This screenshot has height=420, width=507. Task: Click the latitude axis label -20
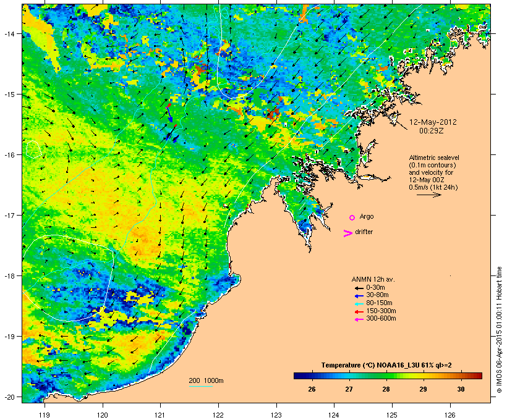9,397
